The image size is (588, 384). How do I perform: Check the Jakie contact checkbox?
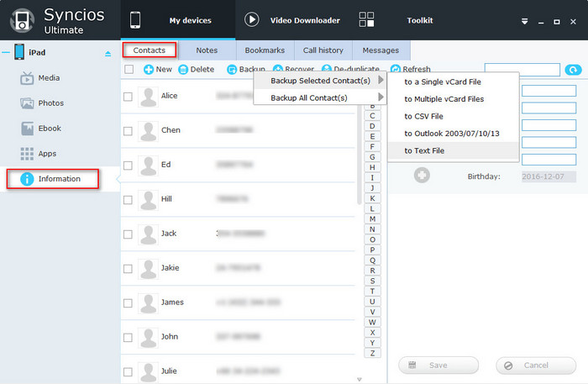click(128, 269)
